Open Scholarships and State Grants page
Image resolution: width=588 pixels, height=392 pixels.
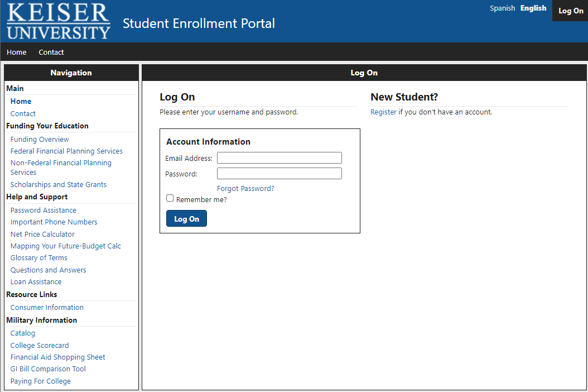58,185
